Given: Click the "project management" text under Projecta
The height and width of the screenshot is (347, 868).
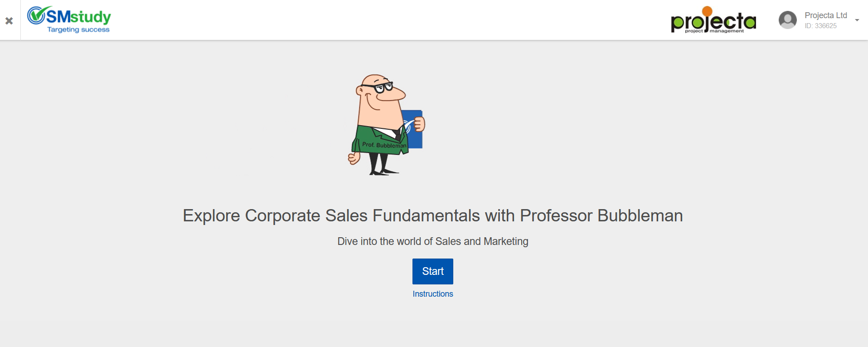Looking at the screenshot, I should tap(714, 31).
